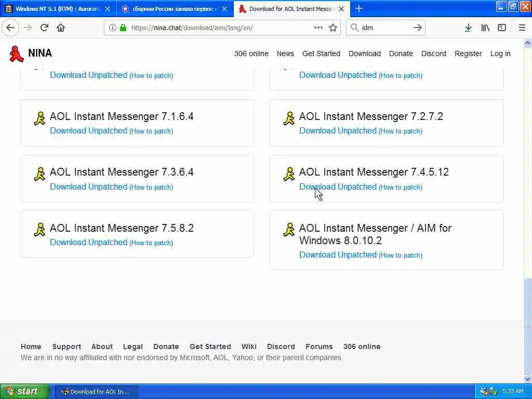Open Donate in the top navigation
The width and height of the screenshot is (532, 399).
click(401, 54)
